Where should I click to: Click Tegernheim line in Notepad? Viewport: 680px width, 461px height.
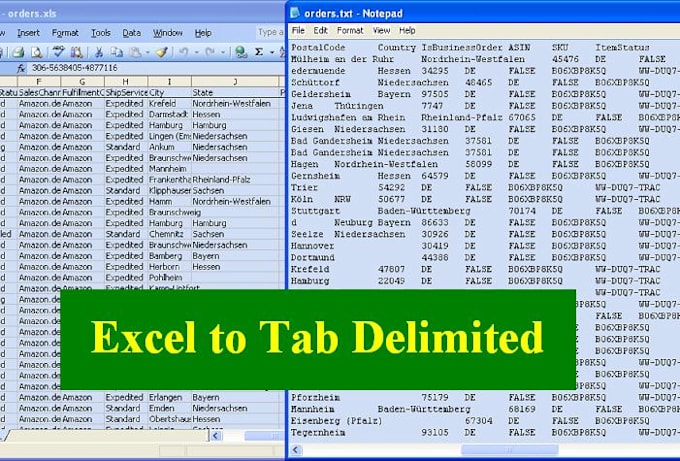(485, 433)
